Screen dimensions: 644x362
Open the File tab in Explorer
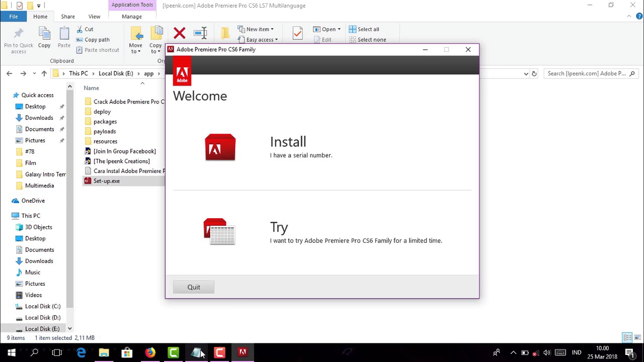(x=14, y=17)
